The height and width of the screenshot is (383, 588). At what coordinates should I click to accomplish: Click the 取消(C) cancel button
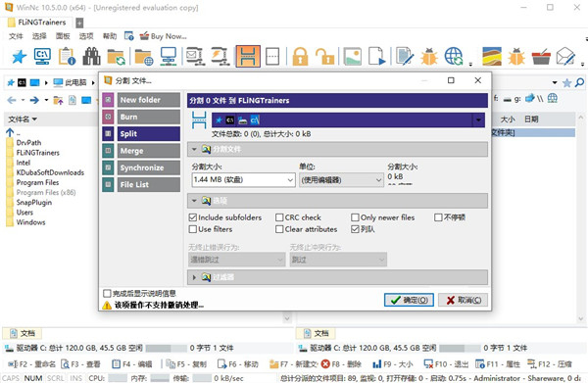(464, 300)
